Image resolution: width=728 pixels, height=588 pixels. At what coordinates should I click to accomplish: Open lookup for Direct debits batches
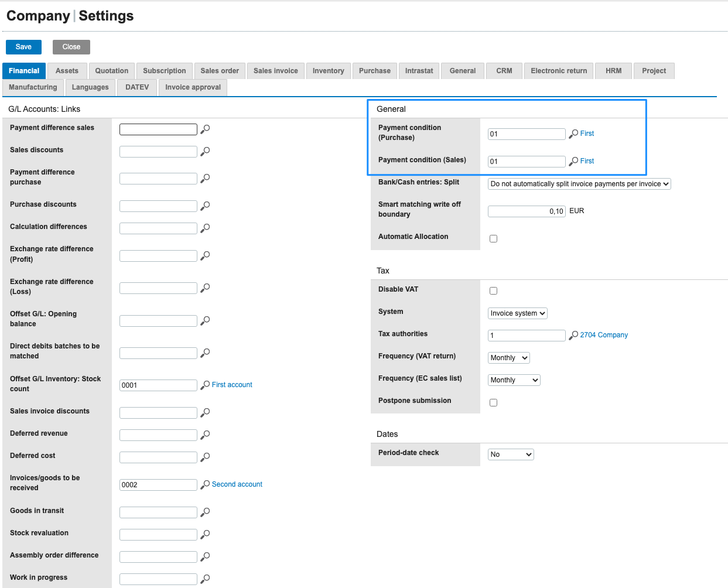(x=205, y=353)
